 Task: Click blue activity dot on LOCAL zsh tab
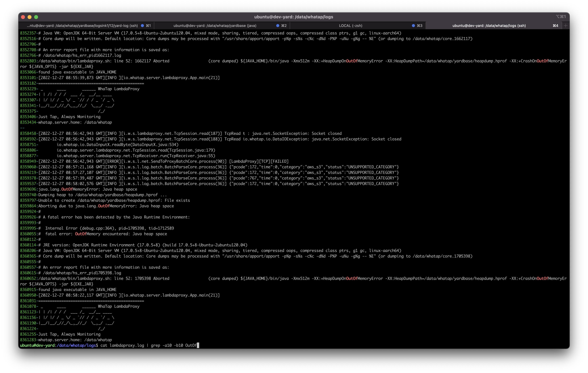(413, 26)
